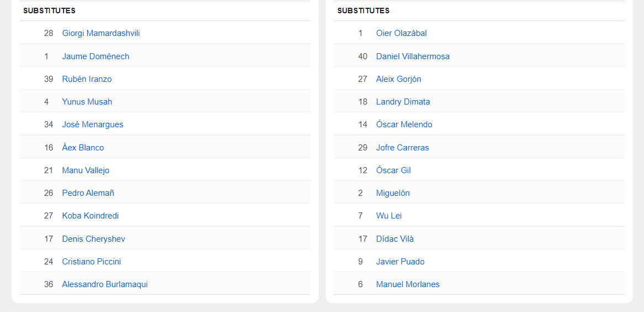This screenshot has width=644, height=312.
Task: Open the Jofre Carreras link
Action: (x=403, y=148)
